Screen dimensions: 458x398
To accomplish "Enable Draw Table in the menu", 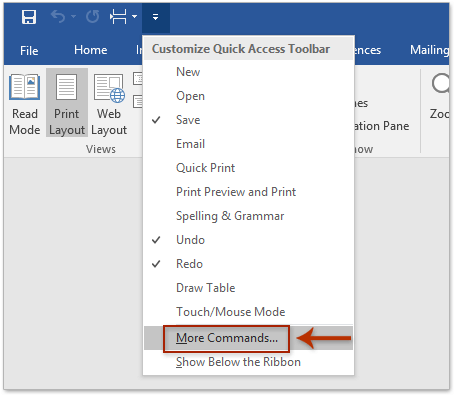I will pyautogui.click(x=248, y=288).
